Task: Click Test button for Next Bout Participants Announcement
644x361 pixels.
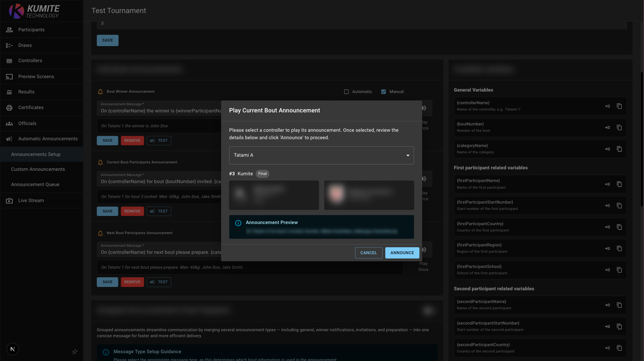Action: pyautogui.click(x=159, y=282)
